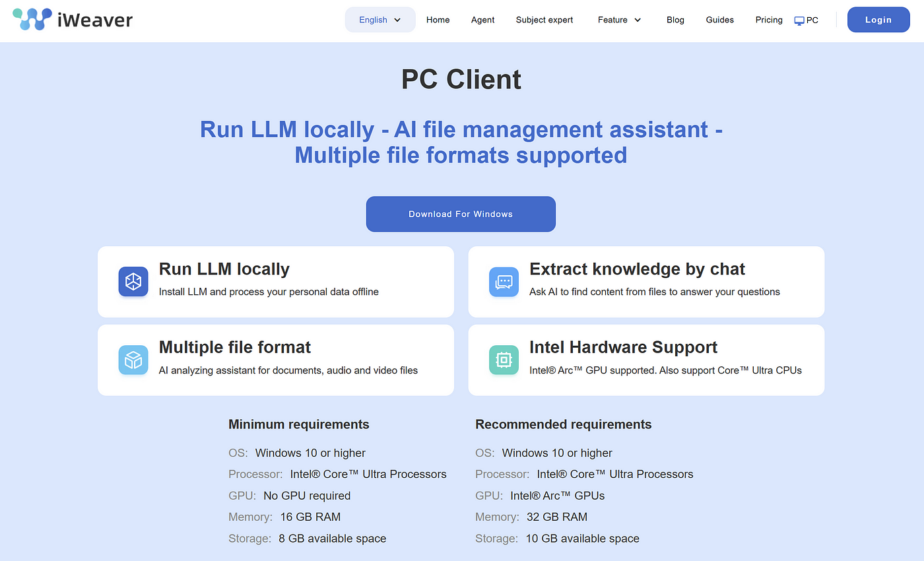Click the Minimum requirements heading

299,424
